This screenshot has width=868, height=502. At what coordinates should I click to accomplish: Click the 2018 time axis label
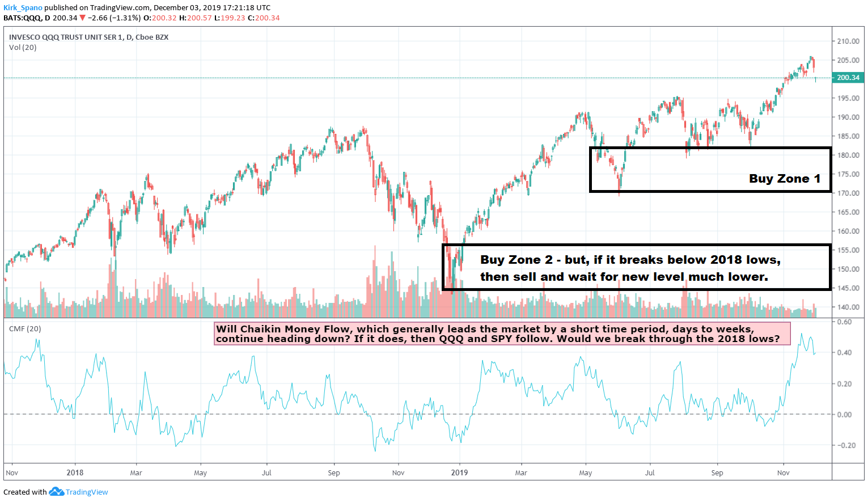(x=75, y=473)
